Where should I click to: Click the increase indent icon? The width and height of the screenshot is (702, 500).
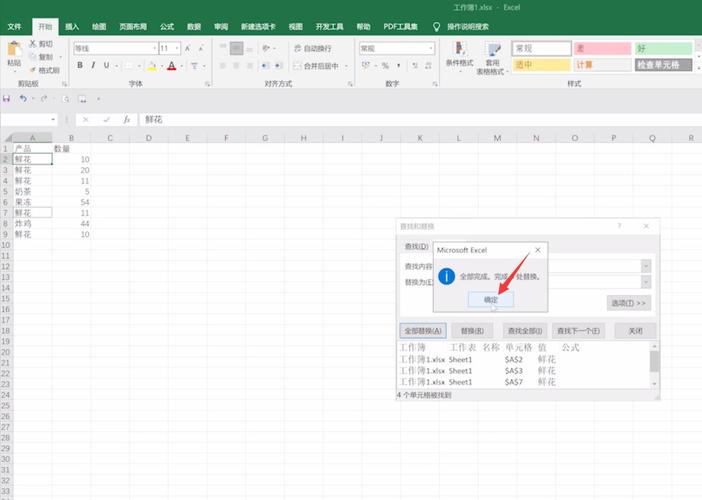click(278, 66)
